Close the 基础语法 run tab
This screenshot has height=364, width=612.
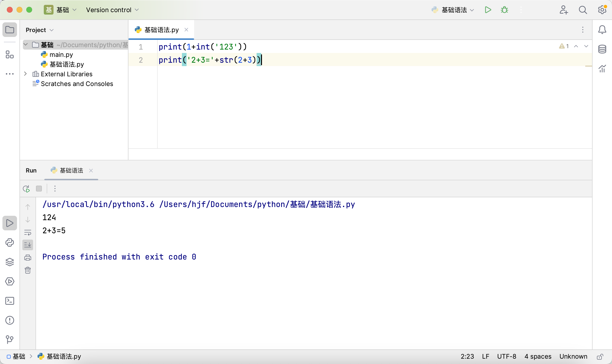[x=91, y=171]
